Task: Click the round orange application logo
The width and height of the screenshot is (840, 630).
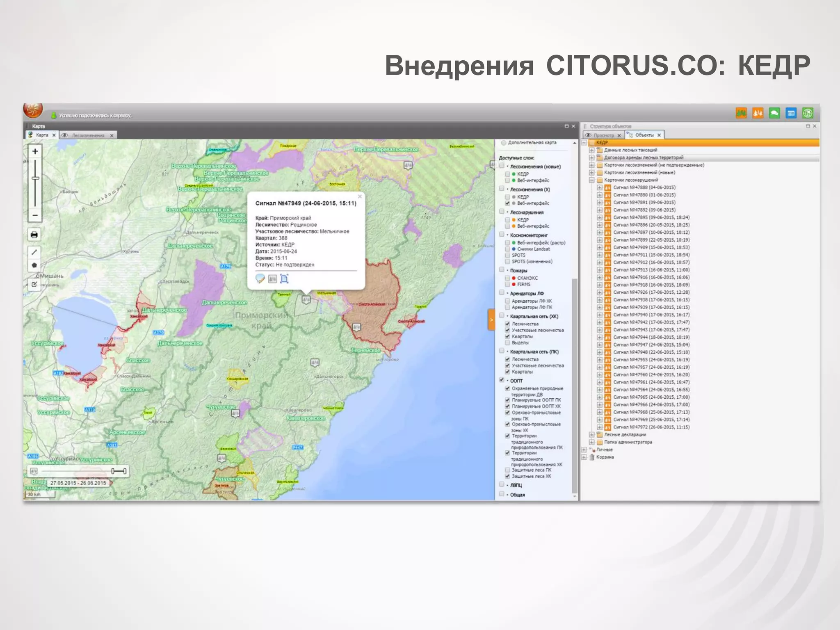Action: coord(33,110)
